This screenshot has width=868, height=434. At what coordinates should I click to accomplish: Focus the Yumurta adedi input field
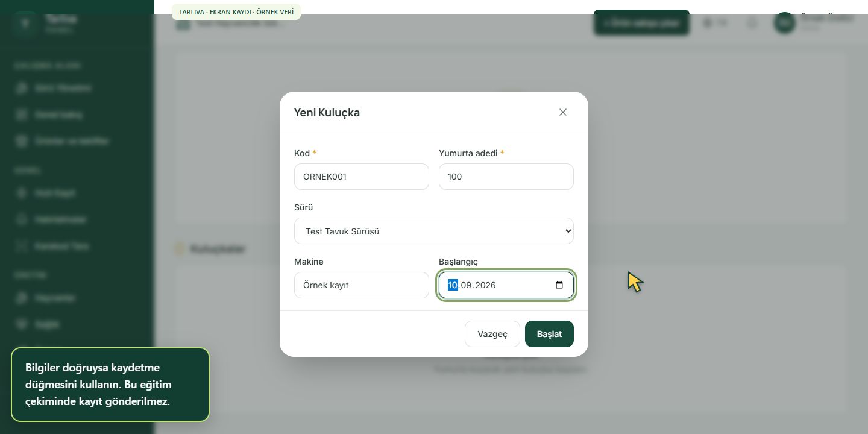click(x=506, y=177)
